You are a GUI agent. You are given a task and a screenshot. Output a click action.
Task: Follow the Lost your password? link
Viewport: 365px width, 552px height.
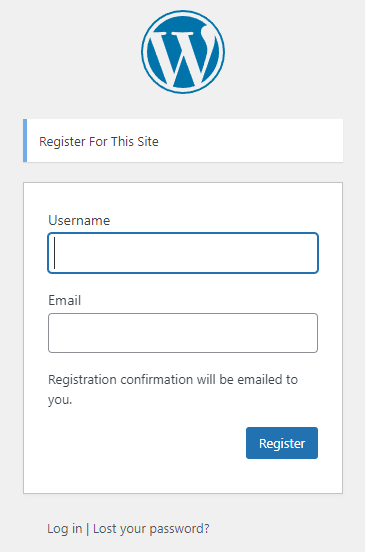coord(151,529)
